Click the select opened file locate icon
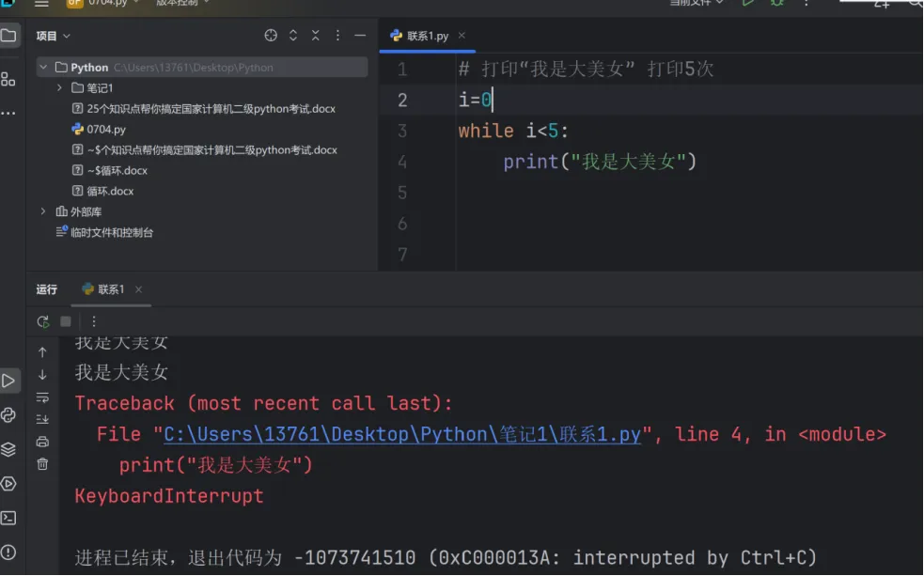The width and height of the screenshot is (924, 576). point(271,36)
